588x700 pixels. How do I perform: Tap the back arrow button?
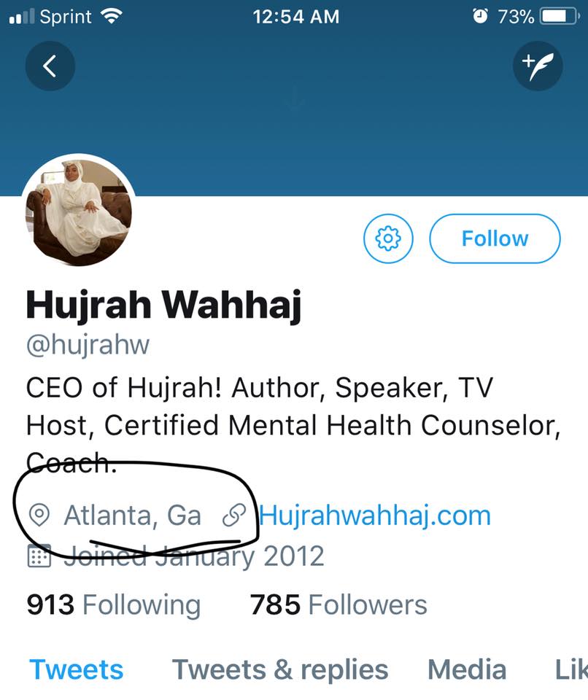(x=50, y=66)
